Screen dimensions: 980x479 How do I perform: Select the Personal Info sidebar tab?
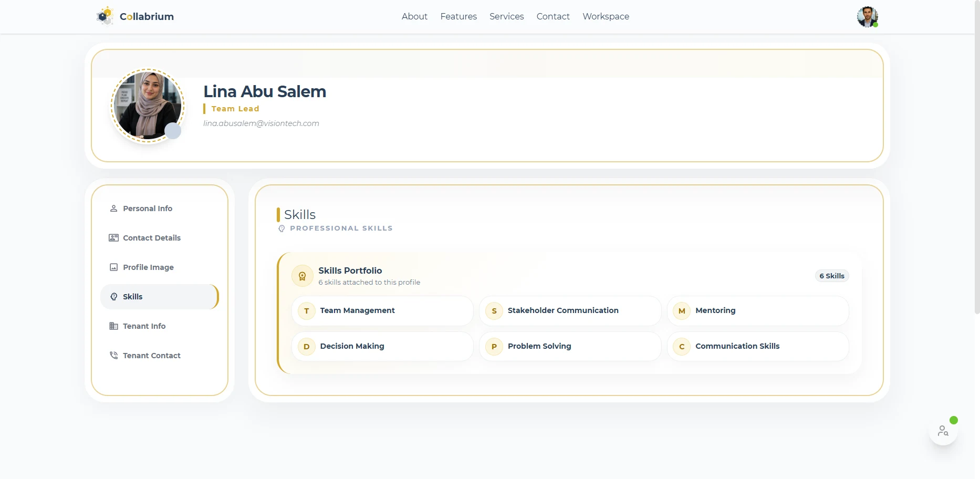(x=159, y=209)
